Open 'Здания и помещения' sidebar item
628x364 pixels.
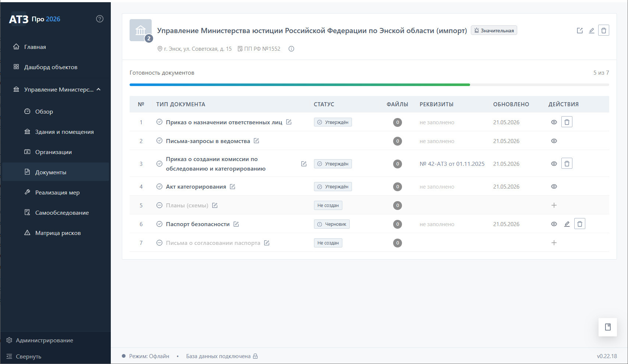click(x=56, y=132)
